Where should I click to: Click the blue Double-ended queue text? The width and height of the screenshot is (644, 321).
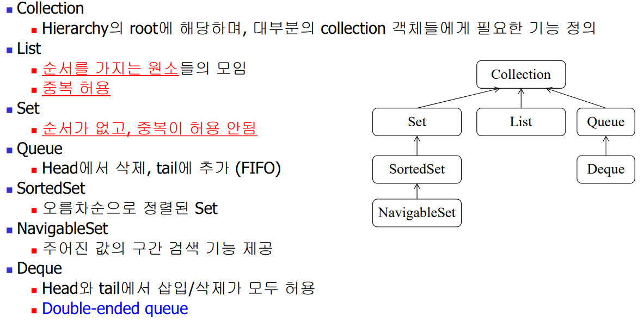[115, 308]
